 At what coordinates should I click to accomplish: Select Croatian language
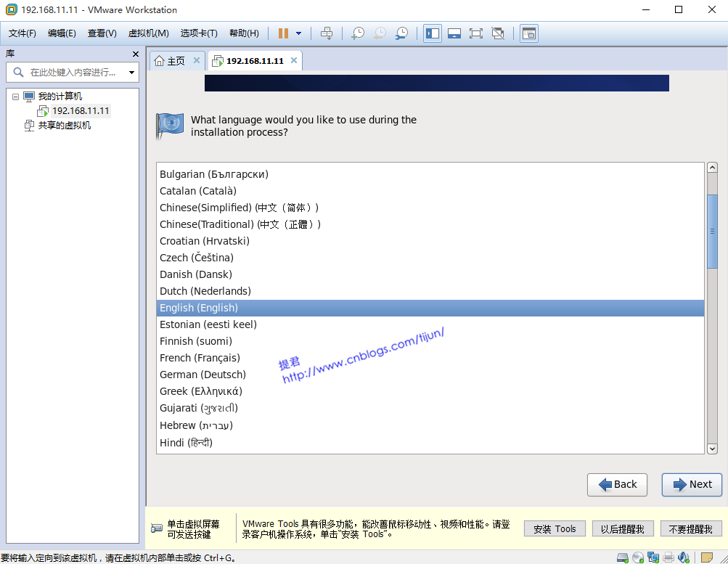pyautogui.click(x=430, y=241)
